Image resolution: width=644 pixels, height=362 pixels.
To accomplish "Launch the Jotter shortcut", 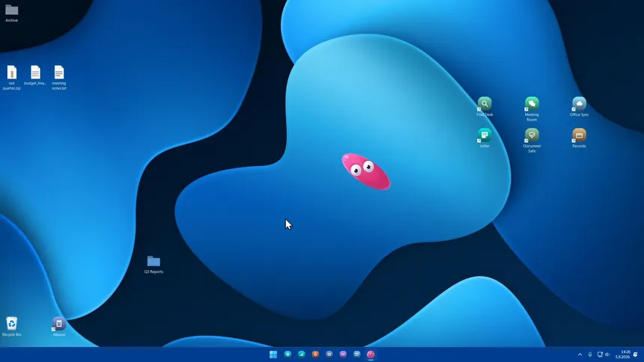I will pyautogui.click(x=484, y=138).
